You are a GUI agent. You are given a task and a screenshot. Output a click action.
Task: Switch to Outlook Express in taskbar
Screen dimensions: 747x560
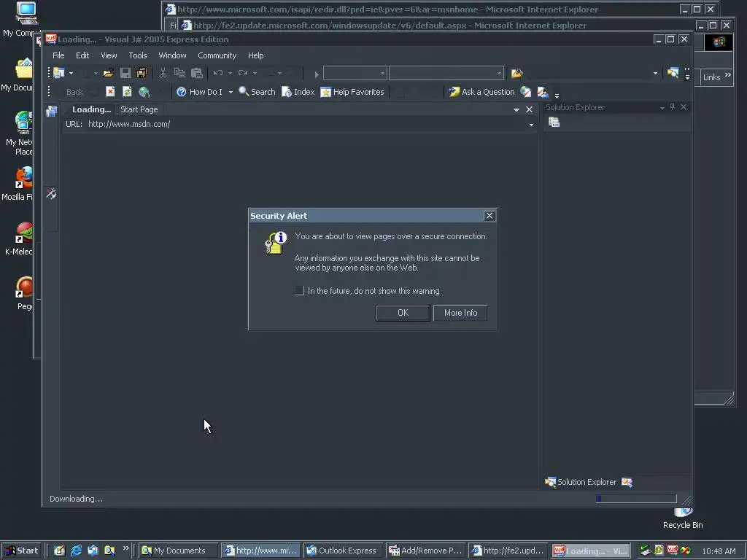pyautogui.click(x=341, y=551)
